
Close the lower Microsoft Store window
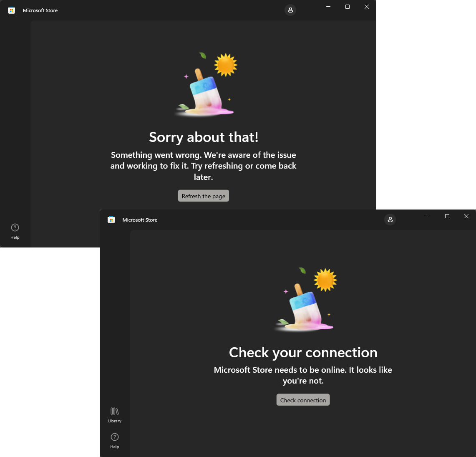point(466,216)
